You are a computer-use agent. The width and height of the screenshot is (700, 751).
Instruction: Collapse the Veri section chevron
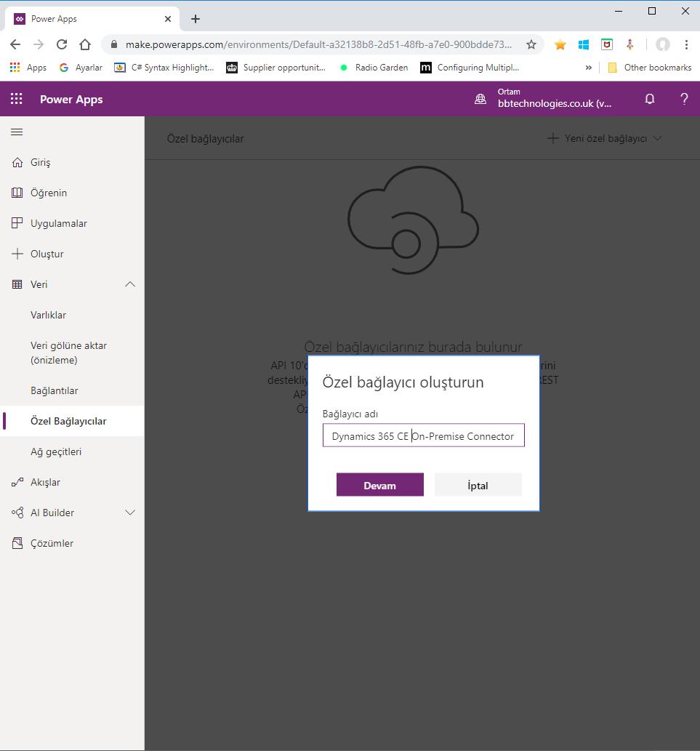pyautogui.click(x=130, y=284)
